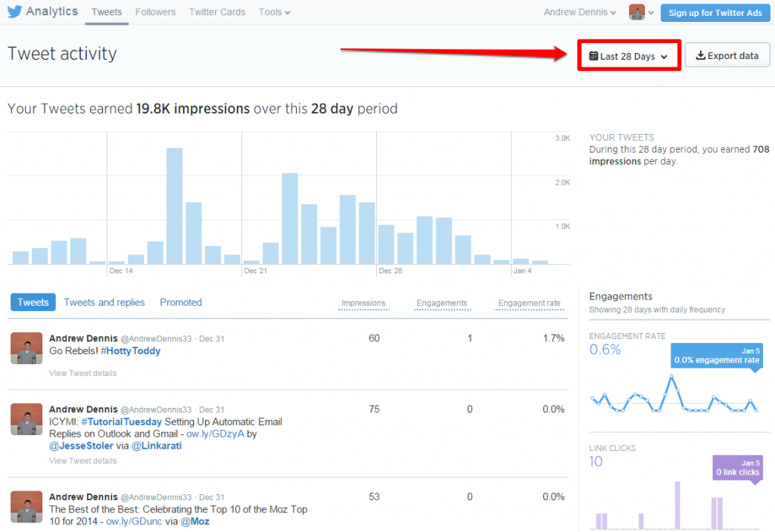Select the Tweets and replies tab
The image size is (775, 532).
104,302
